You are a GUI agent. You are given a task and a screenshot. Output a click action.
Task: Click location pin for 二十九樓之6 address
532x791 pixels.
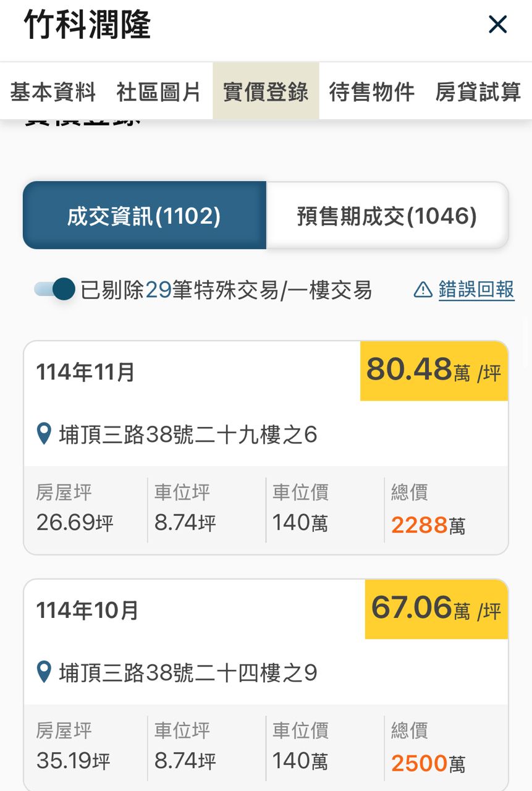pos(44,434)
